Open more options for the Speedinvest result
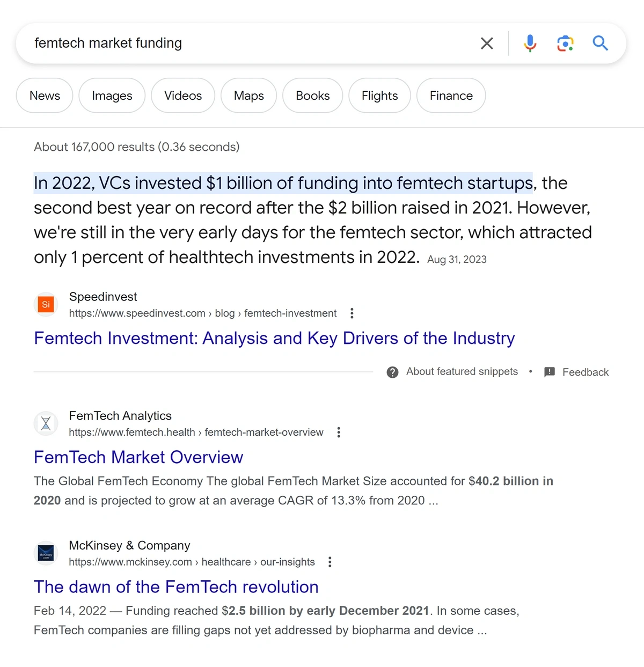This screenshot has width=644, height=667. (352, 313)
